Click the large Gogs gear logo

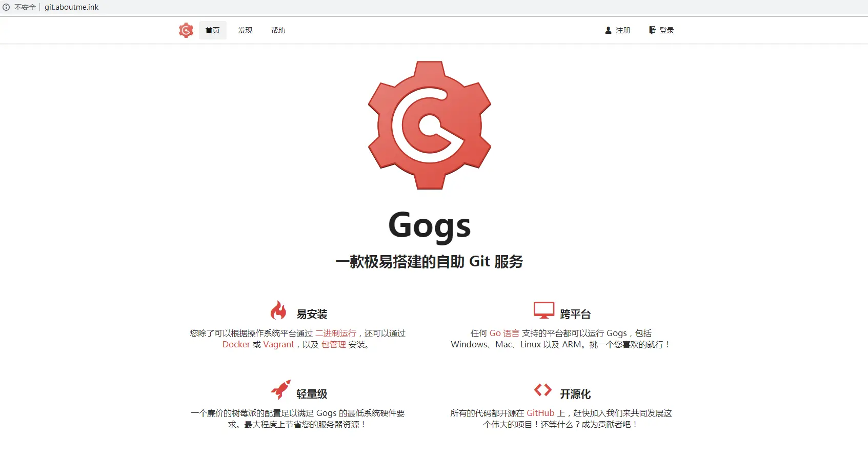tap(430, 126)
